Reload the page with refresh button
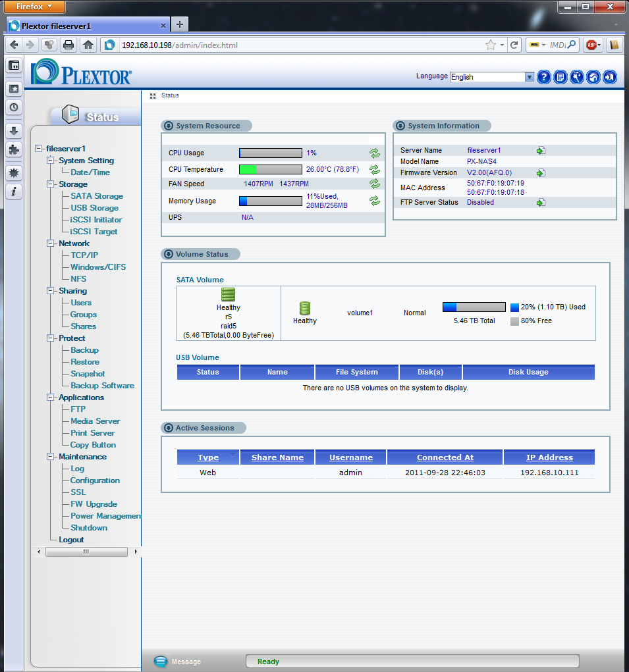 tap(514, 45)
